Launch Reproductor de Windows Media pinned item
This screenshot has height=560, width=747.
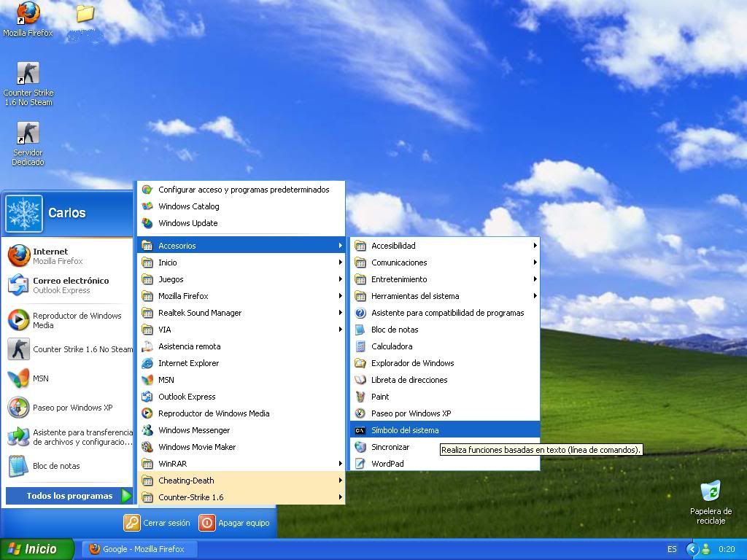[68, 320]
